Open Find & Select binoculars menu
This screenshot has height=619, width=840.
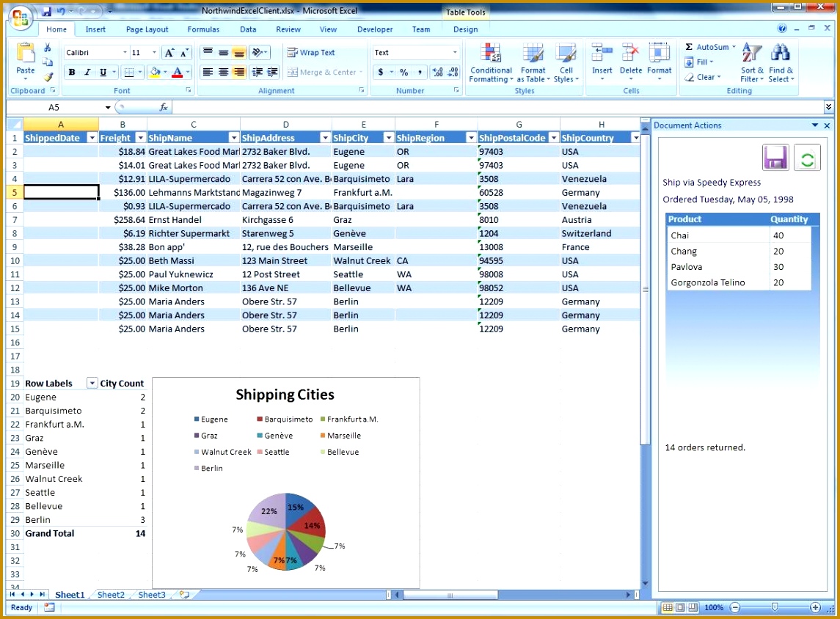781,63
